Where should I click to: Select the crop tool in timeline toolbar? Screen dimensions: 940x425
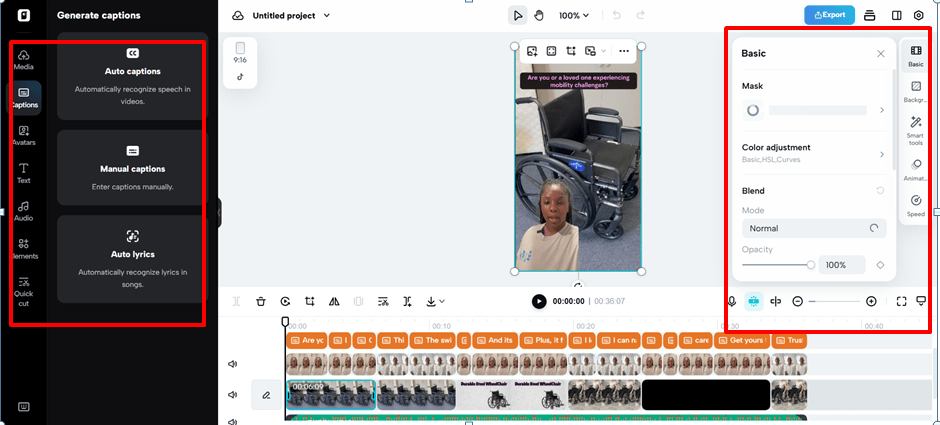310,301
